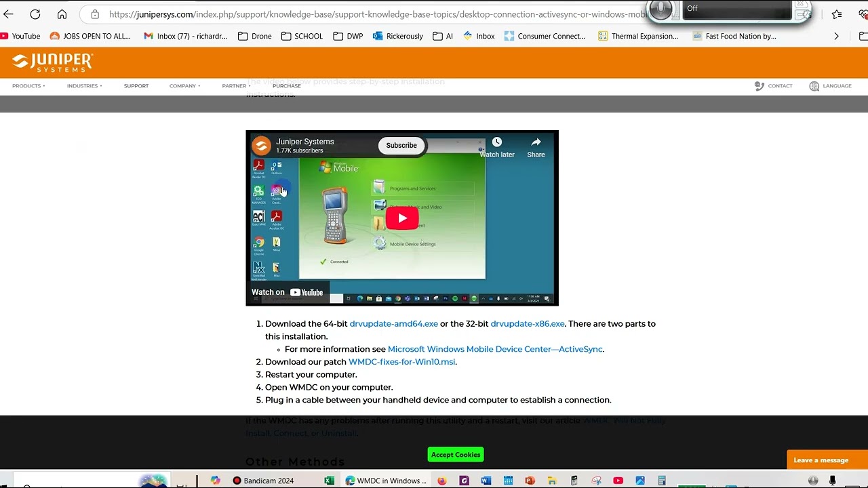Open the YouTube bookmark
The width and height of the screenshot is (868, 488).
[20, 36]
